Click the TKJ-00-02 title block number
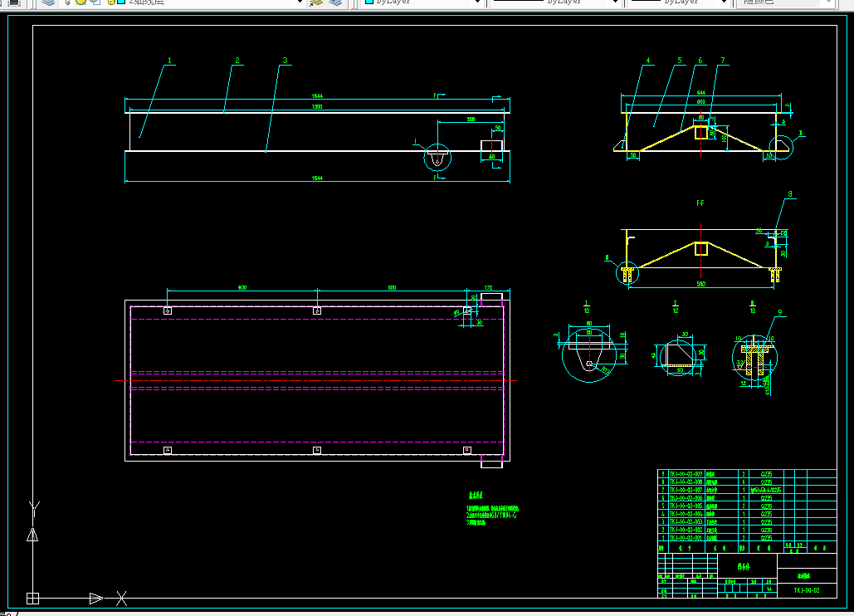Screen dimensions: 854x616 [806, 590]
